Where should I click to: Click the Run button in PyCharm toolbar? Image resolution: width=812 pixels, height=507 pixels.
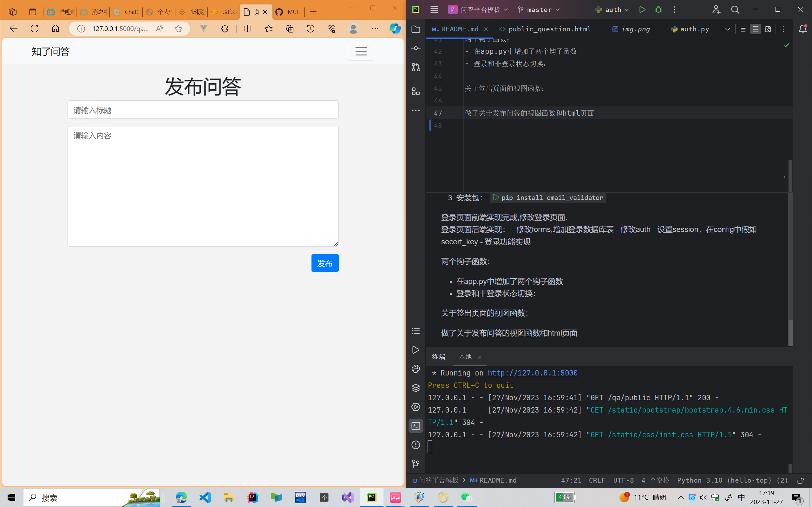coord(642,10)
